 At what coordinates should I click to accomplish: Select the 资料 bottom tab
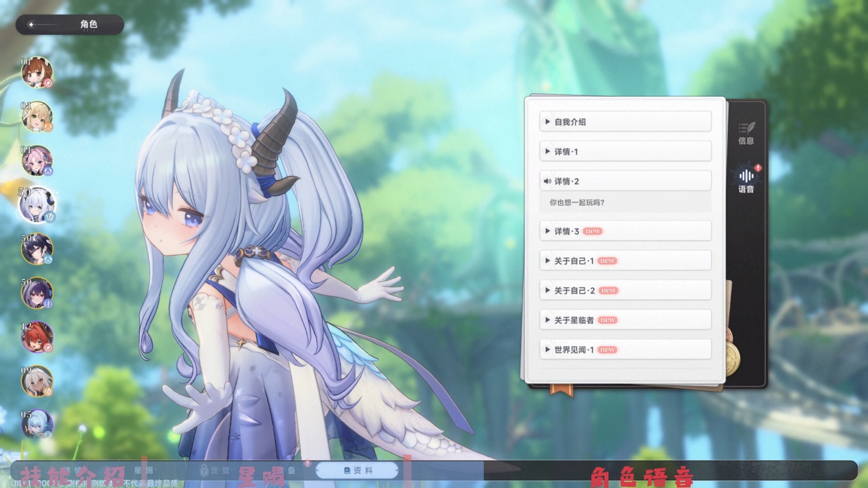click(x=357, y=470)
